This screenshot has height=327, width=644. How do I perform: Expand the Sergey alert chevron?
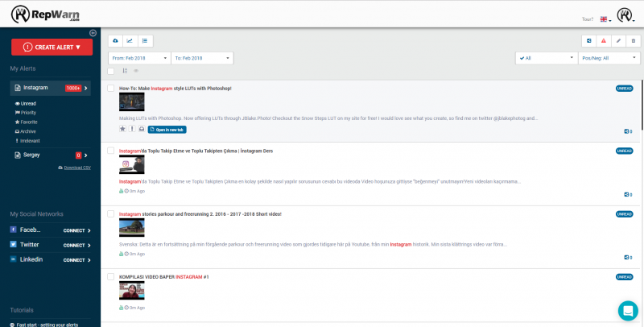point(86,155)
